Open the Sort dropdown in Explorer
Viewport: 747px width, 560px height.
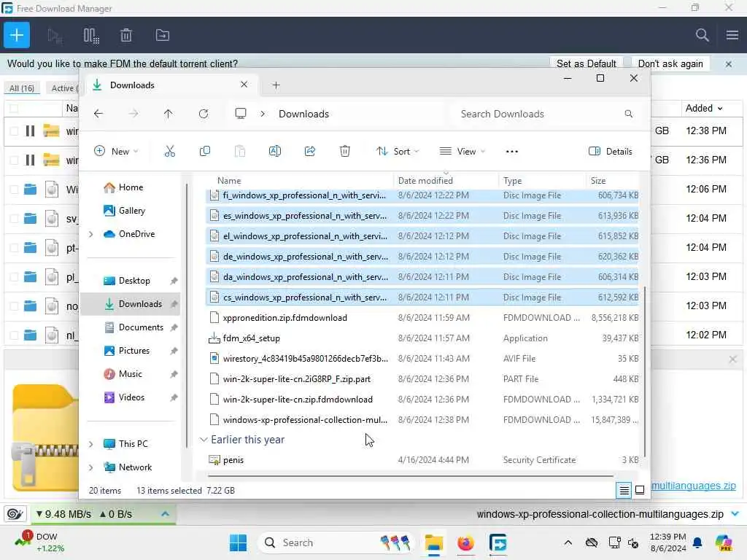point(398,152)
